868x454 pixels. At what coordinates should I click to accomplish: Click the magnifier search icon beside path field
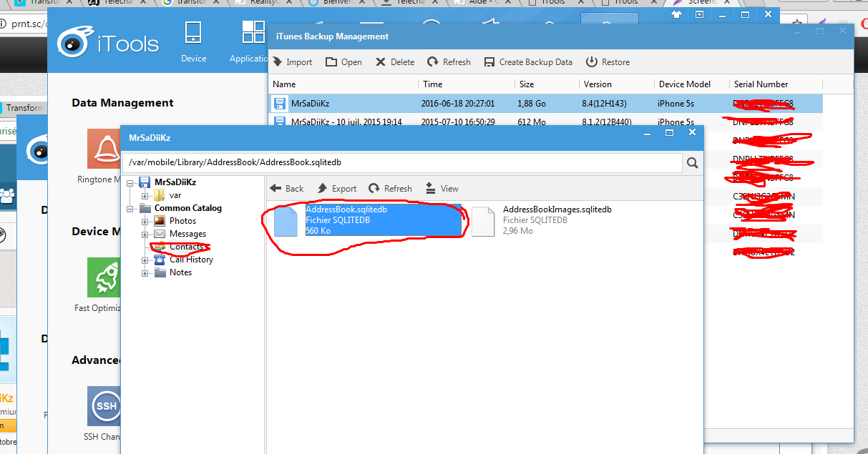pos(692,163)
